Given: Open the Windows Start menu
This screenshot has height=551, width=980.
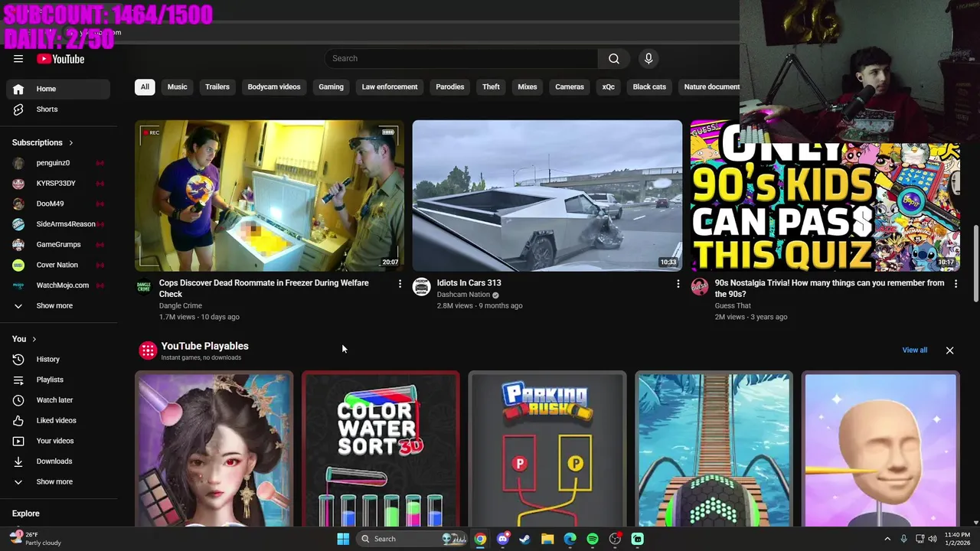Looking at the screenshot, I should pyautogui.click(x=343, y=539).
